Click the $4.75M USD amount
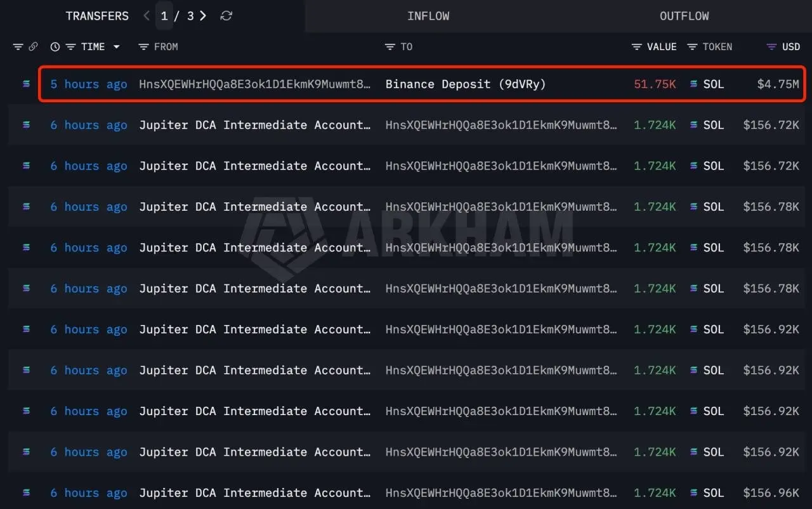812x509 pixels. point(778,84)
